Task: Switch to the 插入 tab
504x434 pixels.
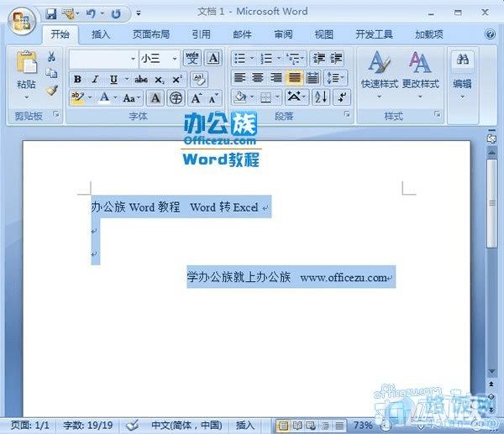Action: (x=101, y=34)
